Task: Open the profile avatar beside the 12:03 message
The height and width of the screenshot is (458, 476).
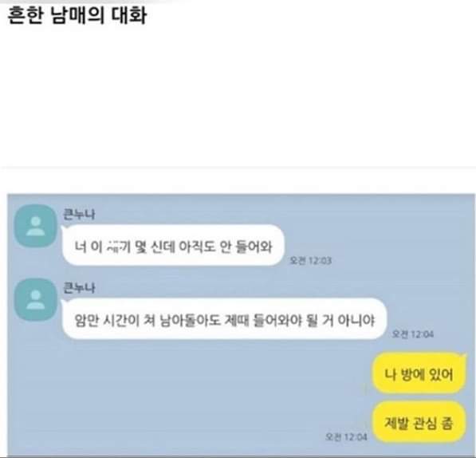Action: (x=36, y=226)
